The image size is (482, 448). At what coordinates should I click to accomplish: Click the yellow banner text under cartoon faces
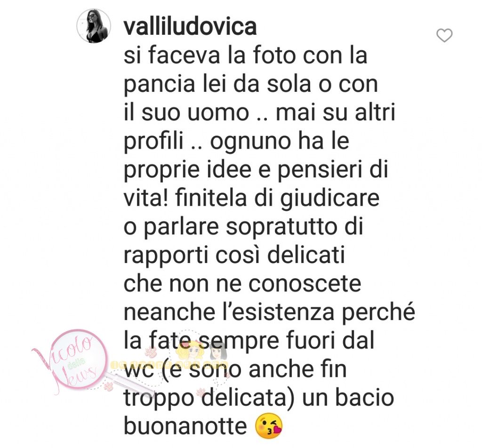coord(170,364)
